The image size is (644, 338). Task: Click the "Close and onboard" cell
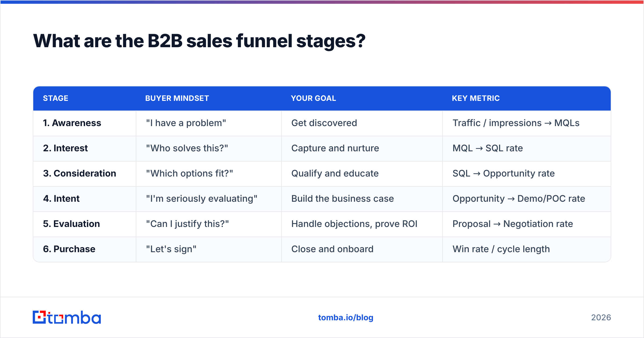(x=362, y=249)
